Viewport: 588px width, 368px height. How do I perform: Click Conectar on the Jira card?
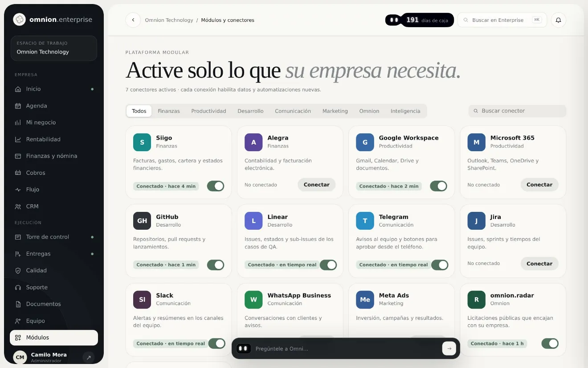[539, 264]
